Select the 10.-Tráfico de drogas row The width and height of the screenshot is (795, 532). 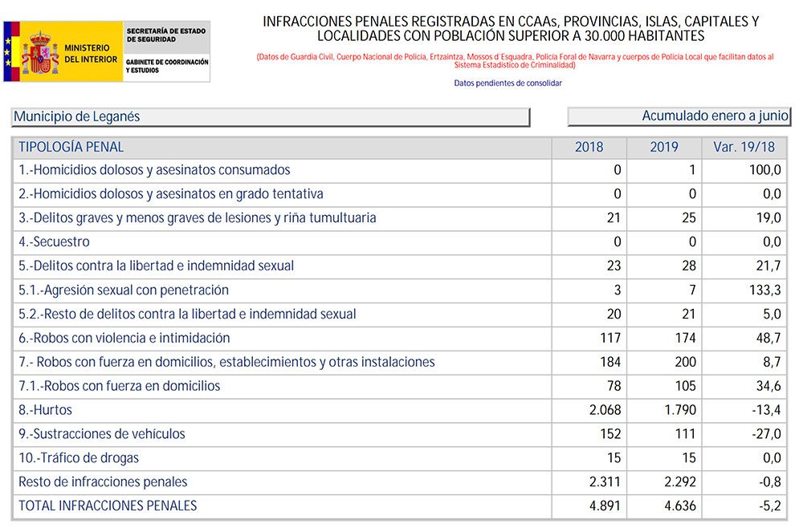pos(79,458)
